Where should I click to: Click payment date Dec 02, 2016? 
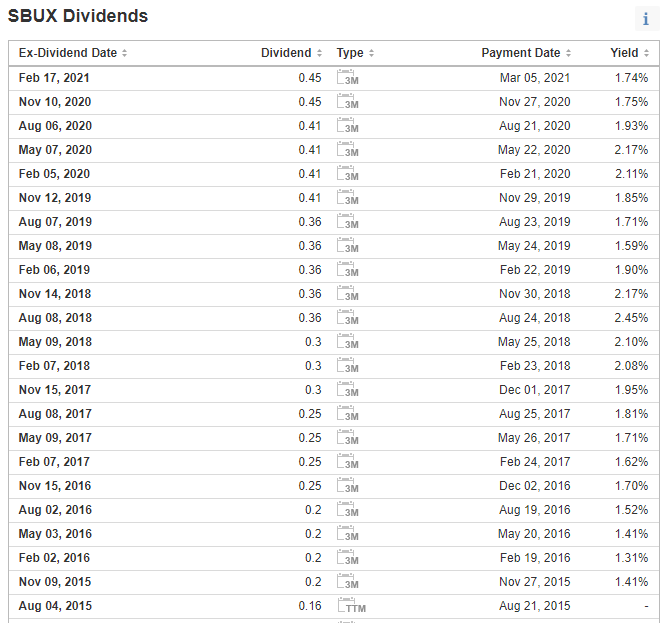click(534, 486)
